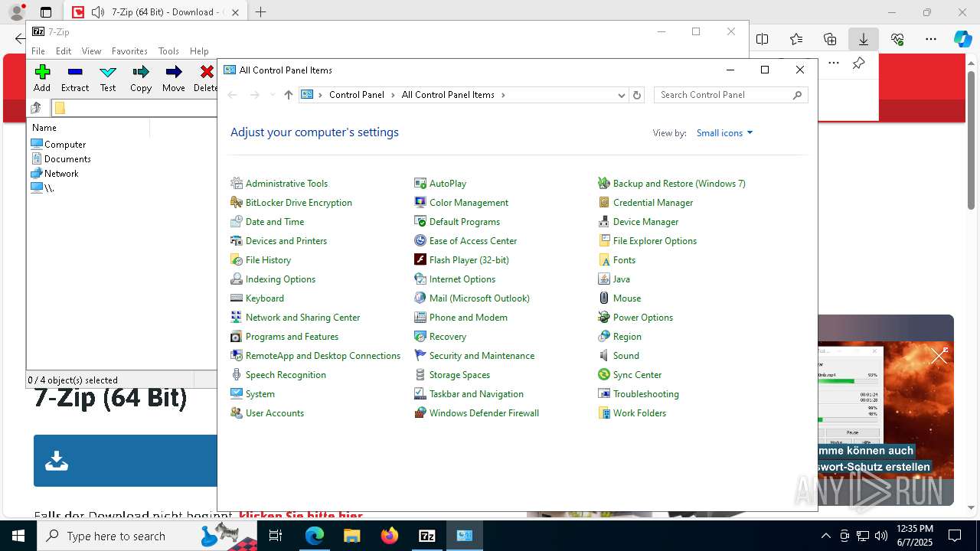This screenshot has height=551, width=980.
Task: Open BitLocker Drive Encryption
Action: coord(299,203)
